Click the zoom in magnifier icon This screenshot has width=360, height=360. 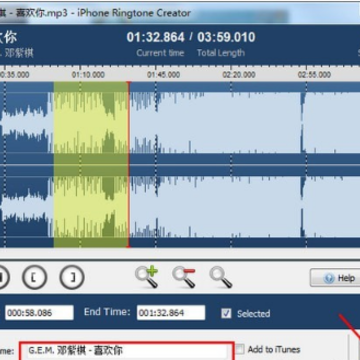point(146,277)
